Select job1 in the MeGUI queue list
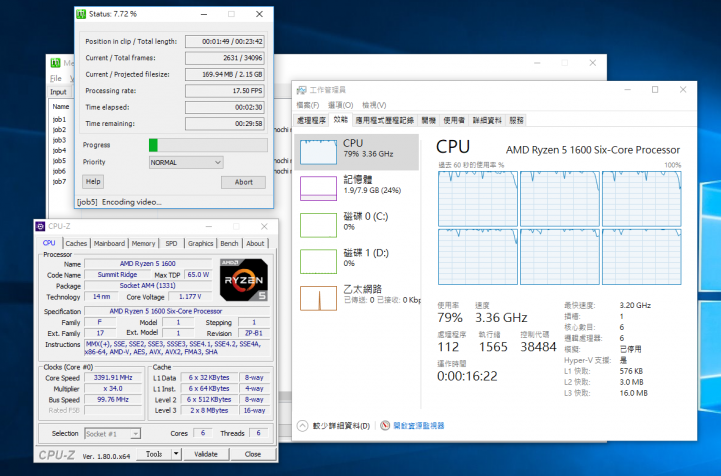721x476 pixels. point(59,120)
